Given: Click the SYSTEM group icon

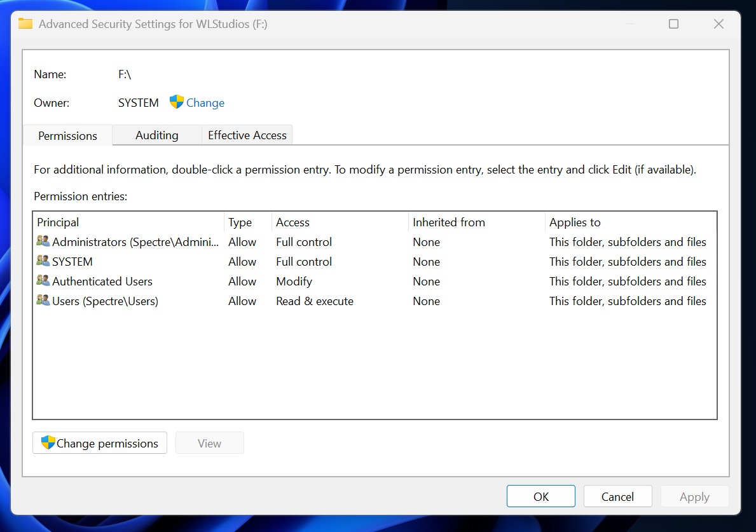Looking at the screenshot, I should [43, 261].
